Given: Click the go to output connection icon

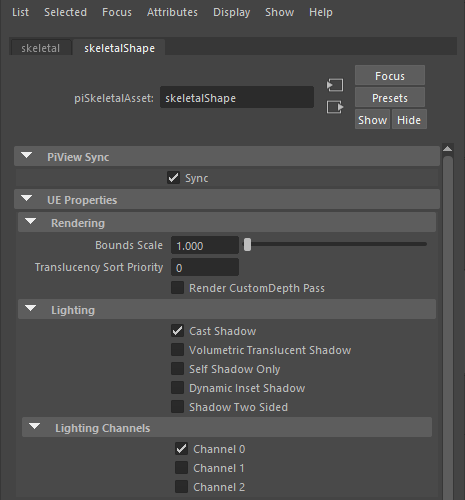Looking at the screenshot, I should [x=335, y=107].
